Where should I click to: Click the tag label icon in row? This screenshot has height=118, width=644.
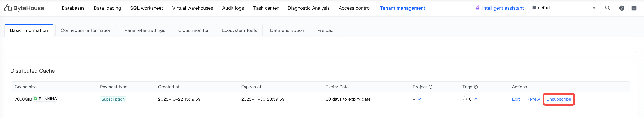(465, 99)
